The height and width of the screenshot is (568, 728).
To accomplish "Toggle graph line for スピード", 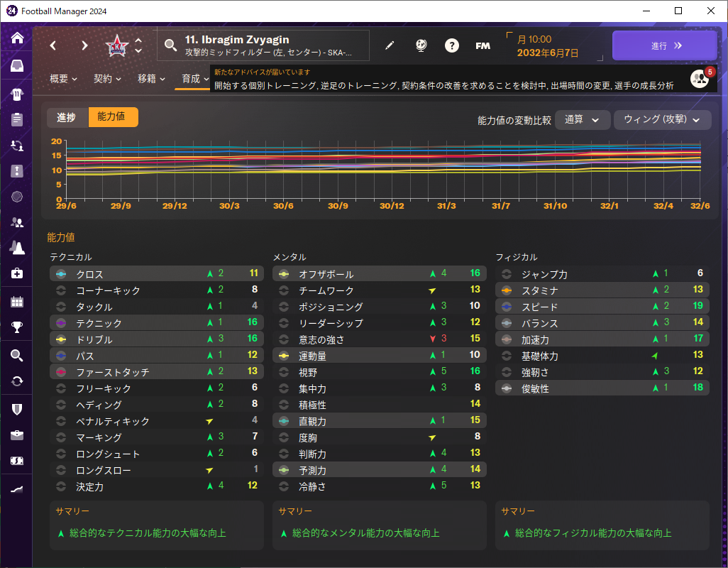I will (x=507, y=307).
